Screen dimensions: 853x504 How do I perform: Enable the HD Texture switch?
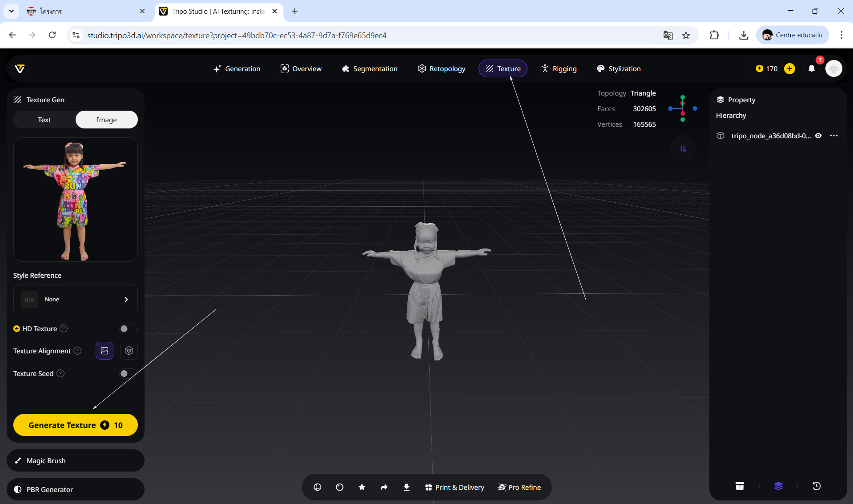(128, 328)
